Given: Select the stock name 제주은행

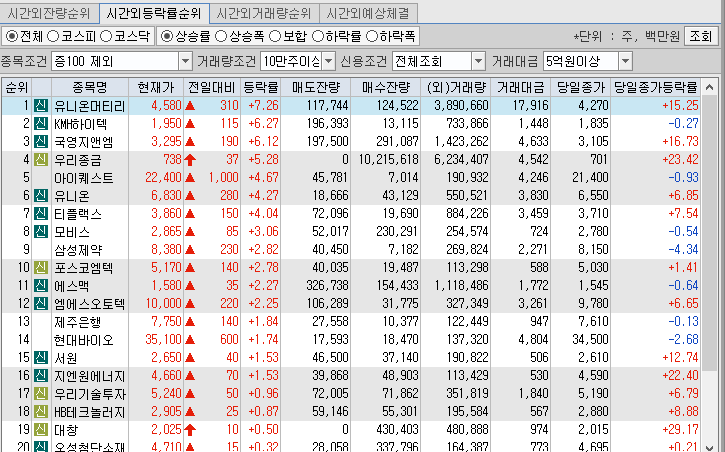Looking at the screenshot, I should point(78,323).
